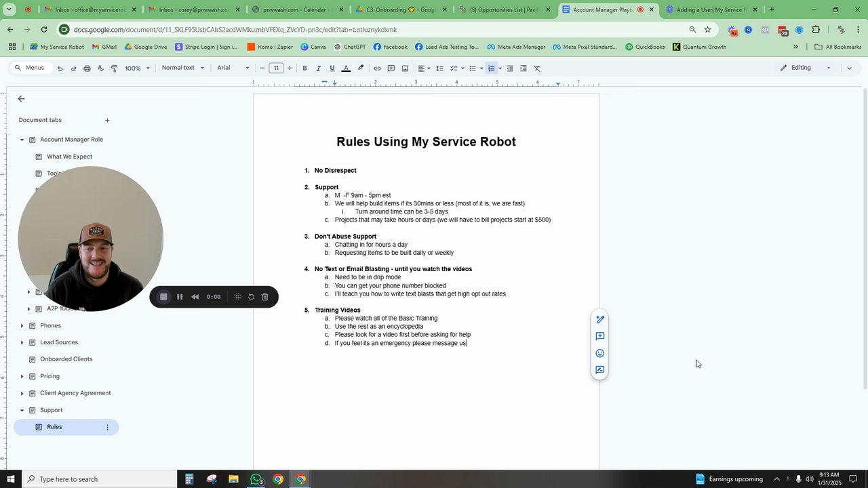Open the My Service Robot bookmark

(57, 47)
